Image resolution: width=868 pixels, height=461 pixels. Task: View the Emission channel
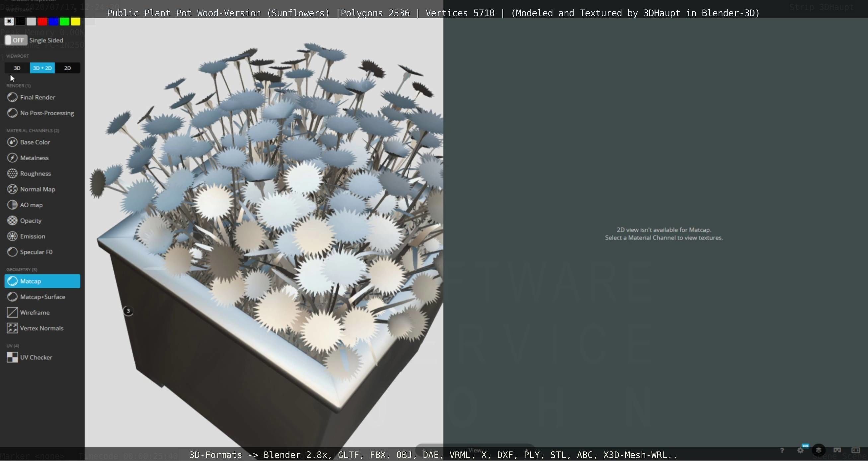(x=42, y=236)
